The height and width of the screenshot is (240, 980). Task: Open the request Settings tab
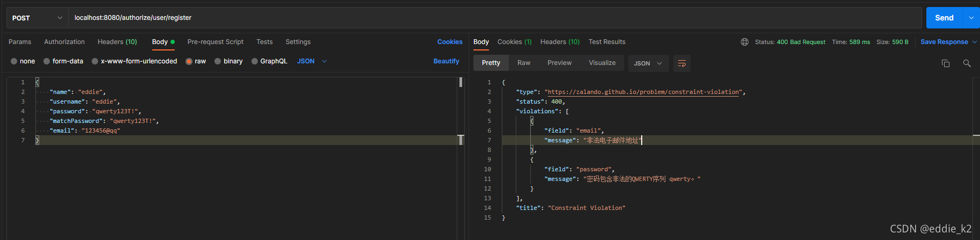click(x=298, y=42)
